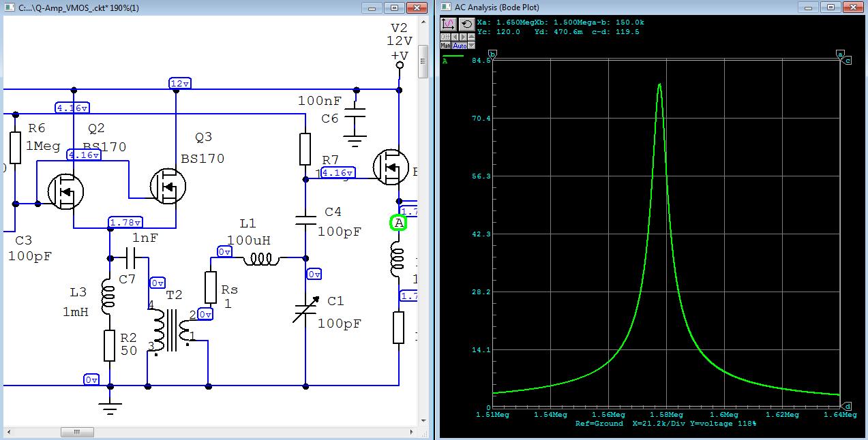
Task: Click the 1.78v node voltage label
Action: [x=125, y=222]
